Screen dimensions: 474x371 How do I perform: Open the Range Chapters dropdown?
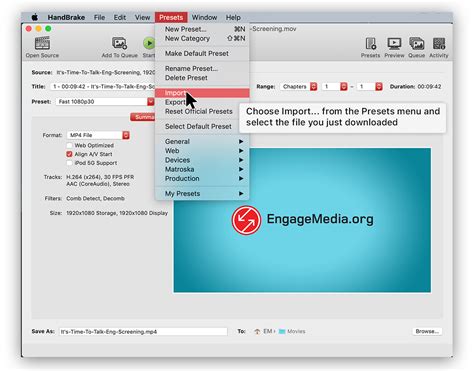tap(298, 87)
